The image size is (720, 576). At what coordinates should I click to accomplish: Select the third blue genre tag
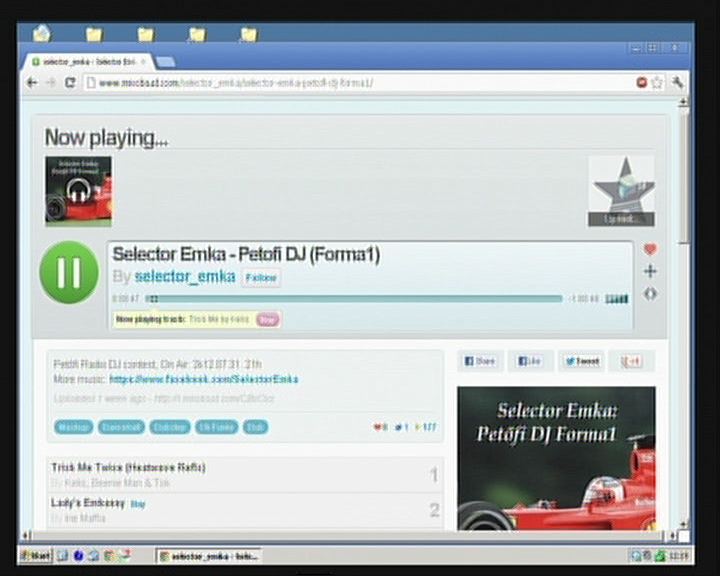tap(170, 427)
